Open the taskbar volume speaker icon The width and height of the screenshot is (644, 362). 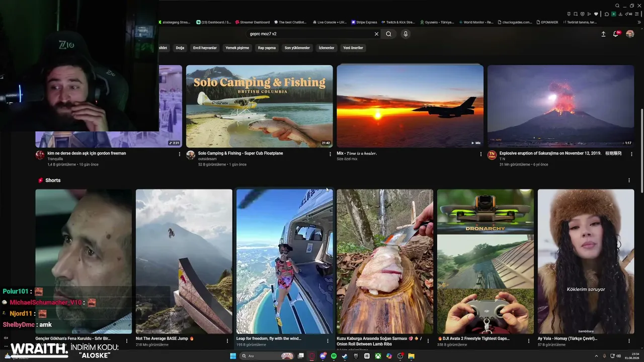(x=618, y=356)
